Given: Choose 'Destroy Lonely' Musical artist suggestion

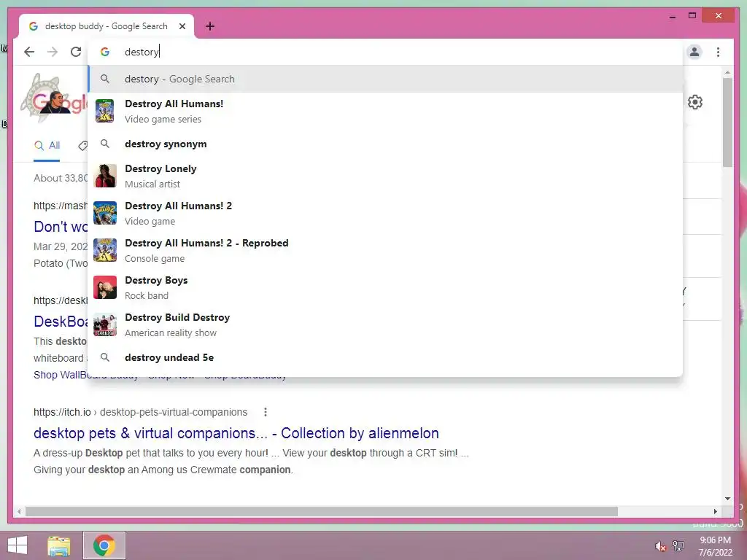Looking at the screenshot, I should tap(385, 176).
